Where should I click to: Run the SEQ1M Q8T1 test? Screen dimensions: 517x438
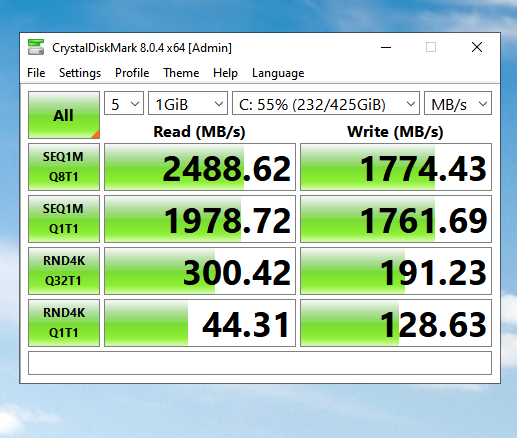[x=64, y=167]
